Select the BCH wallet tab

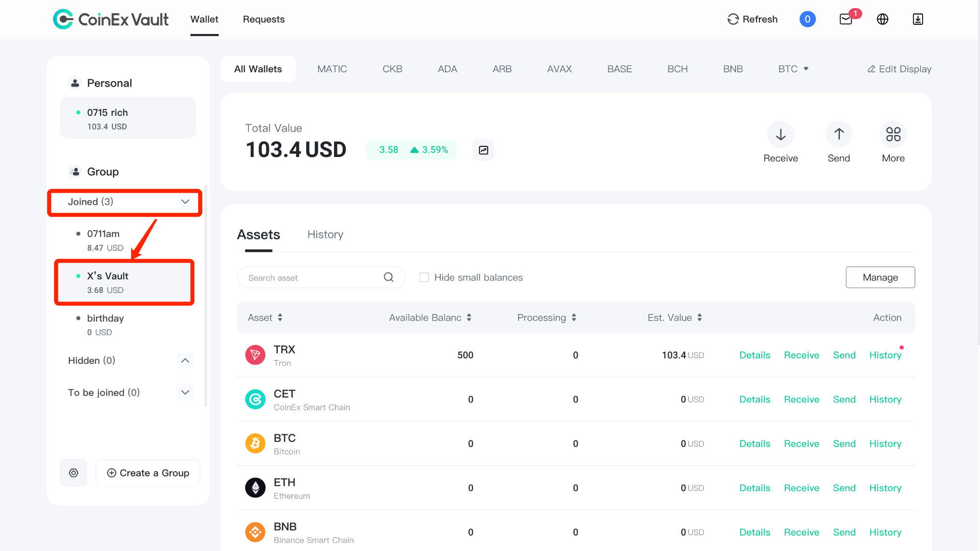point(678,69)
